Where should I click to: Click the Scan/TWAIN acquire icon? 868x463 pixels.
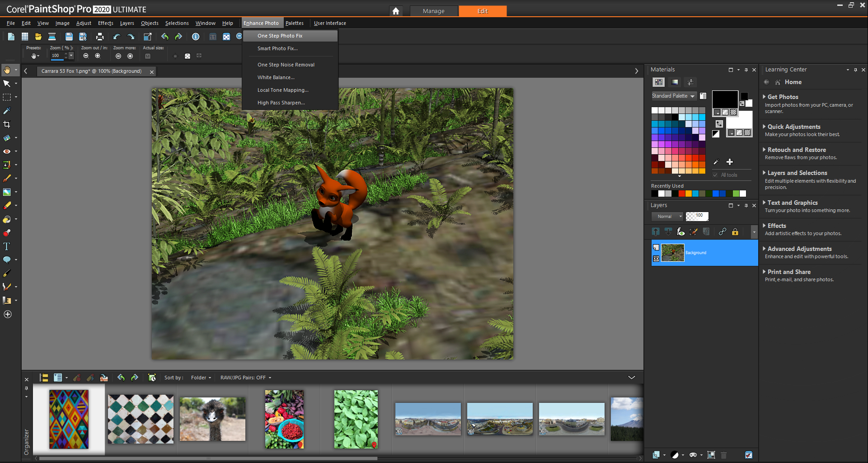pos(52,37)
